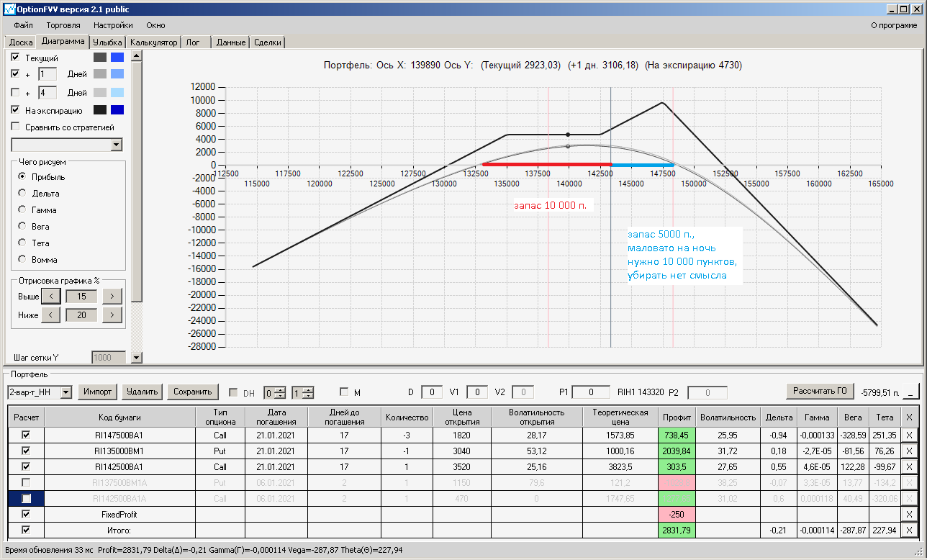
Task: Decrease the Выше percentage with left arrow
Action: coord(50,296)
